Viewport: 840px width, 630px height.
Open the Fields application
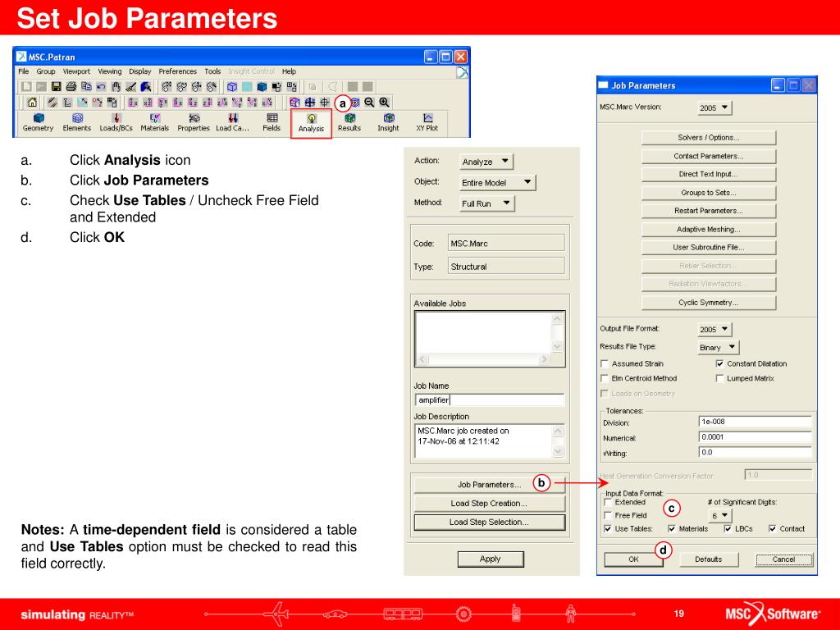coord(272,122)
